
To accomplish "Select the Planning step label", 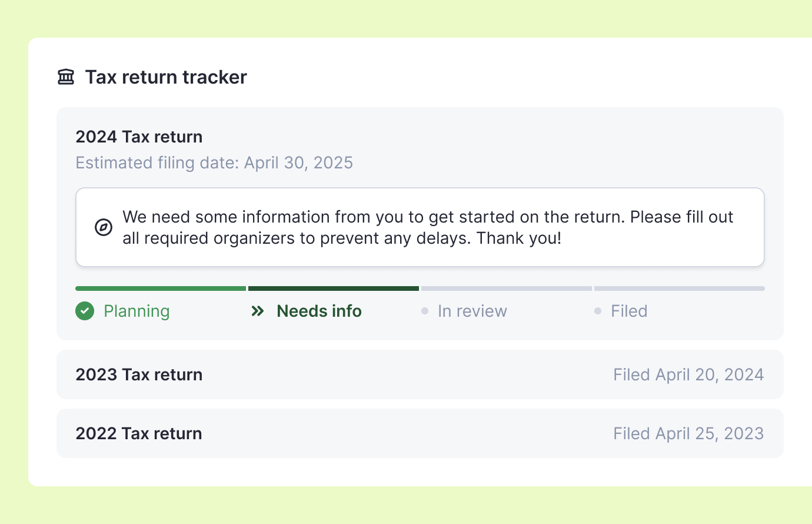I will click(x=137, y=311).
